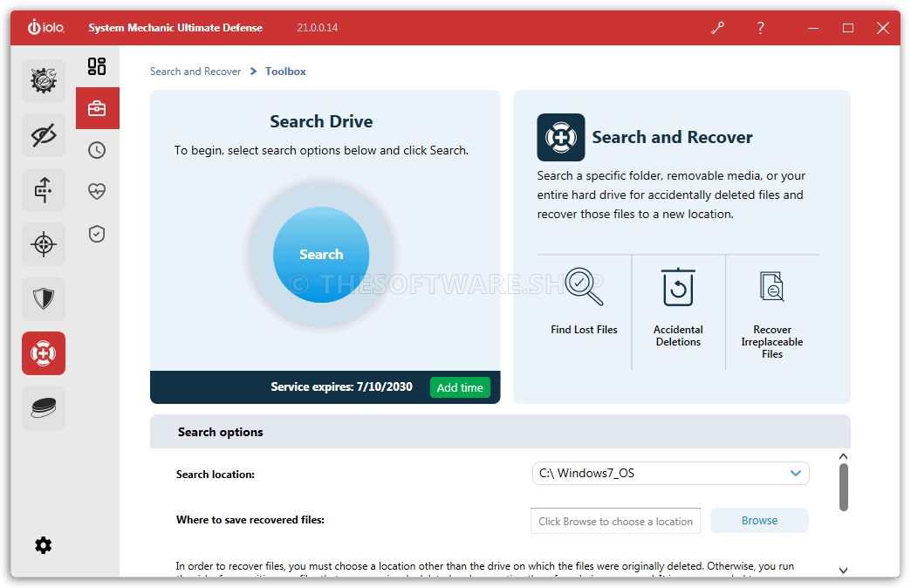Open the crosshair target sidebar icon
The height and width of the screenshot is (588, 911).
(44, 244)
